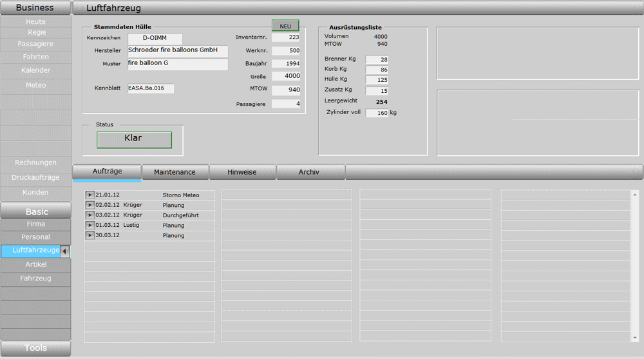Click arrow next to 01.03.12 Lustig order
Screen dimensions: 644x359
[x=90, y=225]
